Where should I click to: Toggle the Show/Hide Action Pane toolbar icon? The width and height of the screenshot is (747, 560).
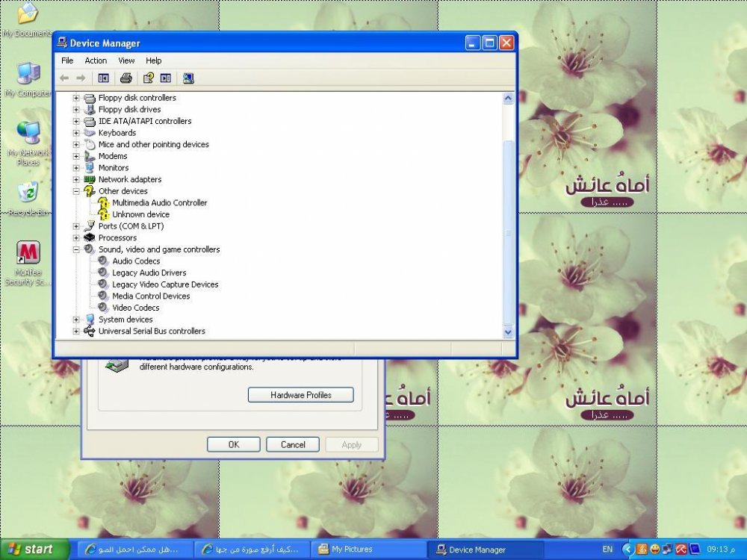[x=166, y=78]
